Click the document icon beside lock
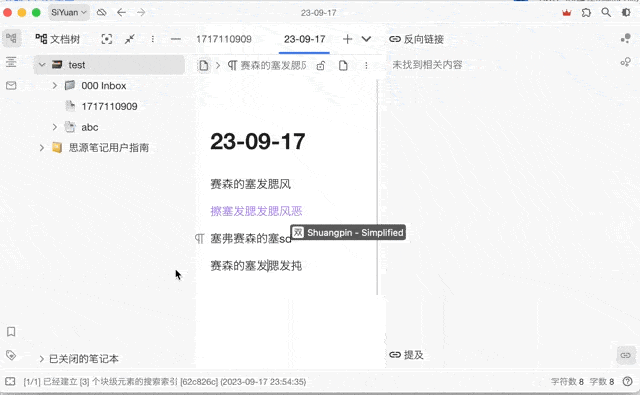 (343, 65)
